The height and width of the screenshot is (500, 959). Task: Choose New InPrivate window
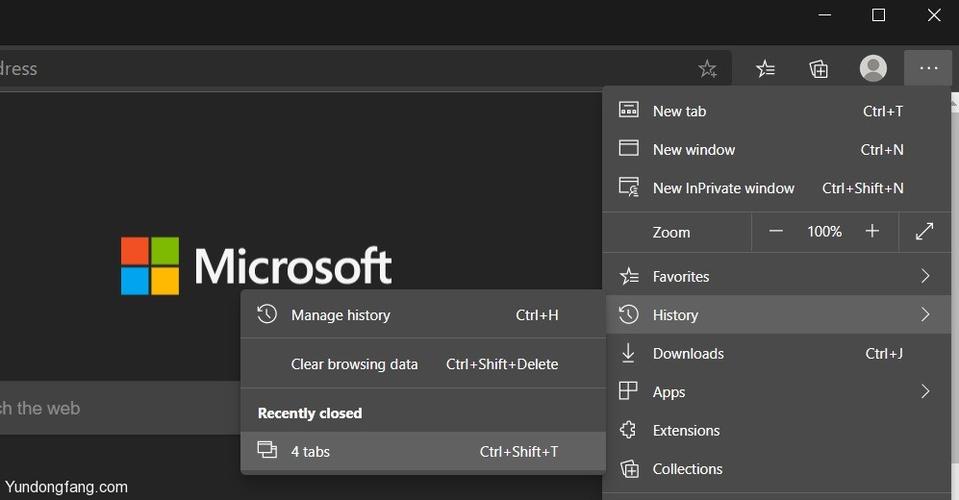[777, 188]
